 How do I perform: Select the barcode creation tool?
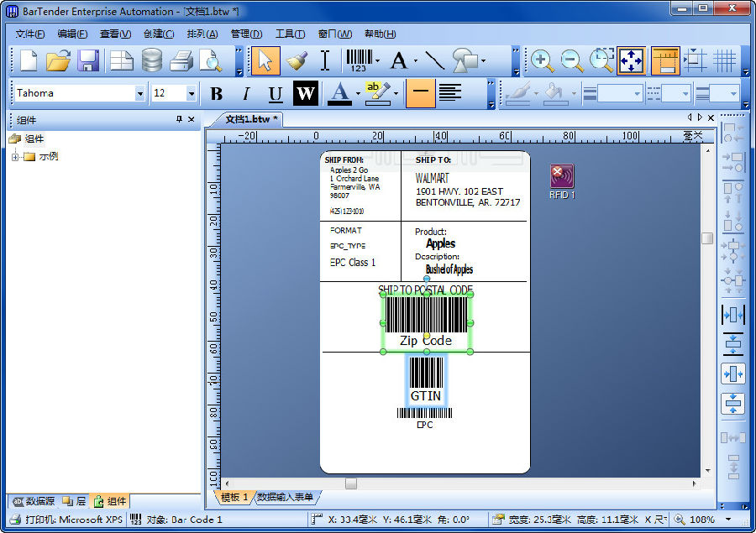358,60
